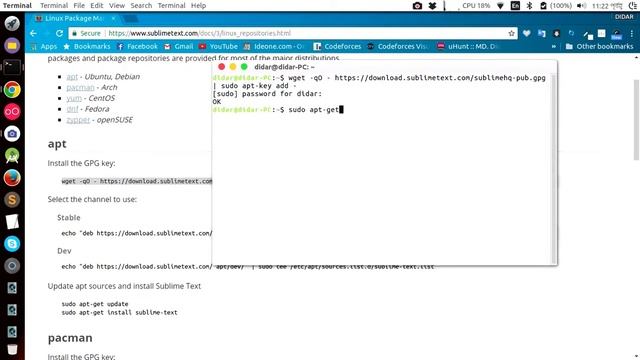Screen dimensions: 640x360
Task: Open the Ideone.com bookmark
Action: [274, 47]
